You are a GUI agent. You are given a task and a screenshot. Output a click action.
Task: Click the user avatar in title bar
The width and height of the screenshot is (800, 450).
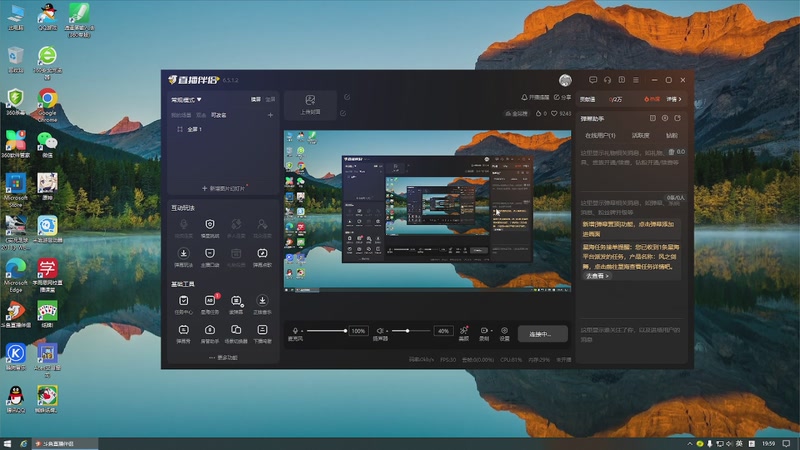(565, 80)
